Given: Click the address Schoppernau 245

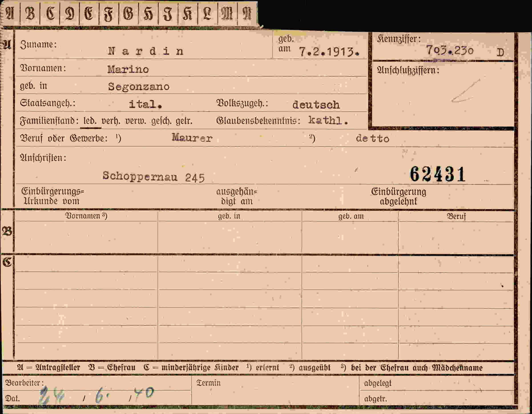Looking at the screenshot, I should click(153, 177).
